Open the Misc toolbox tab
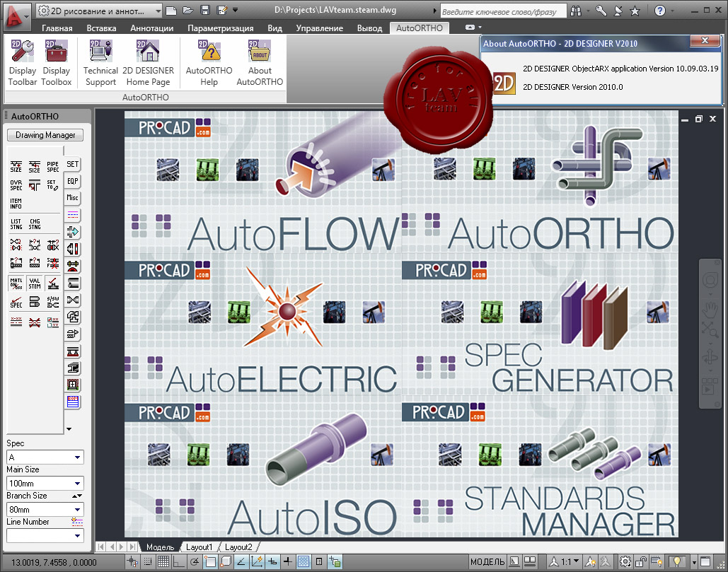The width and height of the screenshot is (728, 572). click(72, 198)
